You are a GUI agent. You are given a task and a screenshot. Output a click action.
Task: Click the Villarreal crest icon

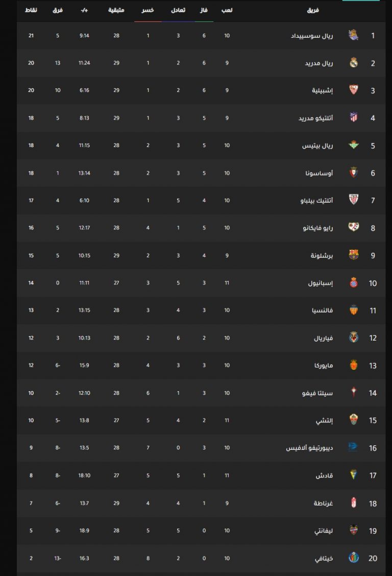point(353,338)
